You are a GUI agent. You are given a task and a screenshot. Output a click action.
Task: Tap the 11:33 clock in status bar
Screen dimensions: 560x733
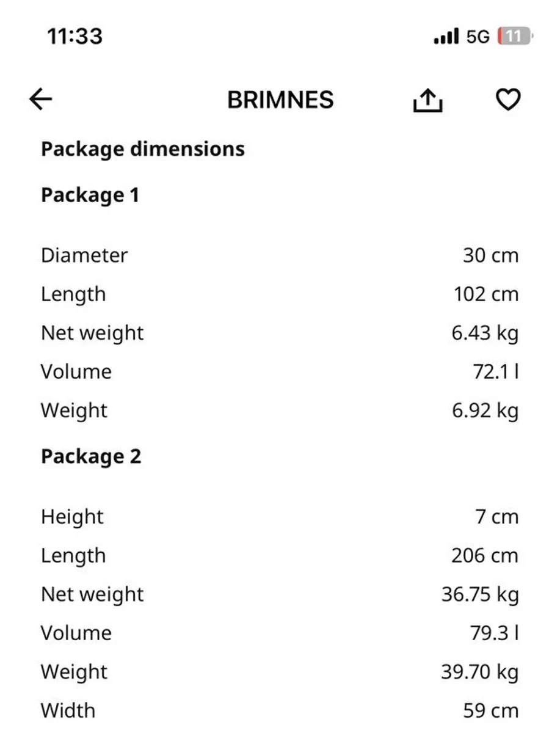click(x=75, y=37)
